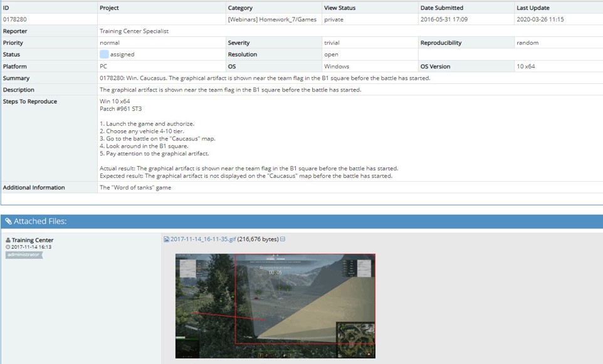The width and height of the screenshot is (603, 364).
Task: Select the status text assigned
Action: tap(122, 55)
